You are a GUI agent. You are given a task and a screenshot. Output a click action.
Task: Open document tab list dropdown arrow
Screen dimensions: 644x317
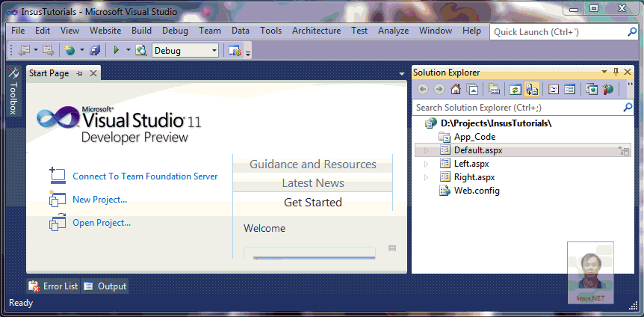pyautogui.click(x=402, y=74)
